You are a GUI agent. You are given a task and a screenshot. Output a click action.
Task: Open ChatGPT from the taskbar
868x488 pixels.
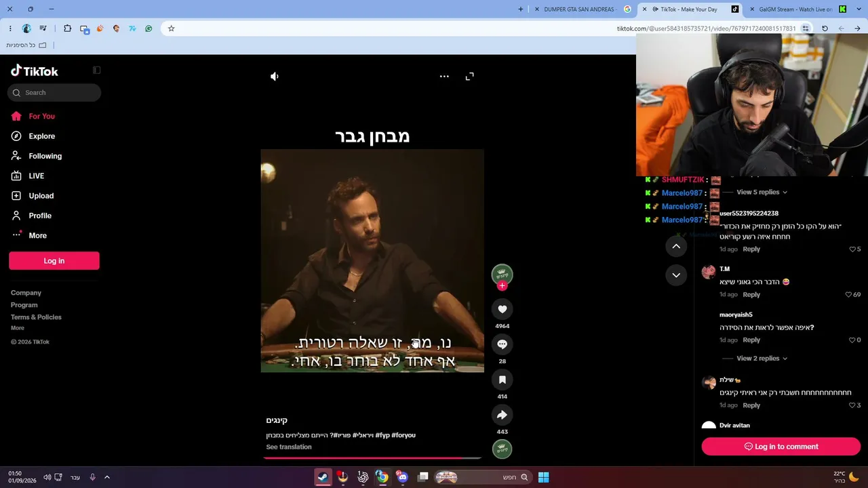(x=363, y=477)
